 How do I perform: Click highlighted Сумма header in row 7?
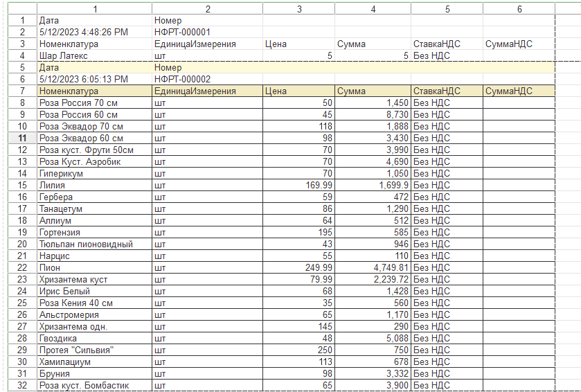373,91
